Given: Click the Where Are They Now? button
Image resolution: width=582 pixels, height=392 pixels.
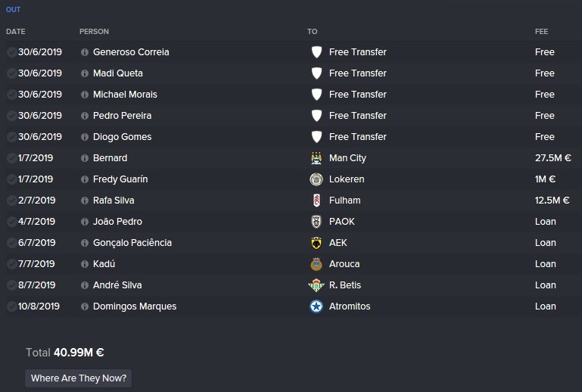Looking at the screenshot, I should pos(78,378).
